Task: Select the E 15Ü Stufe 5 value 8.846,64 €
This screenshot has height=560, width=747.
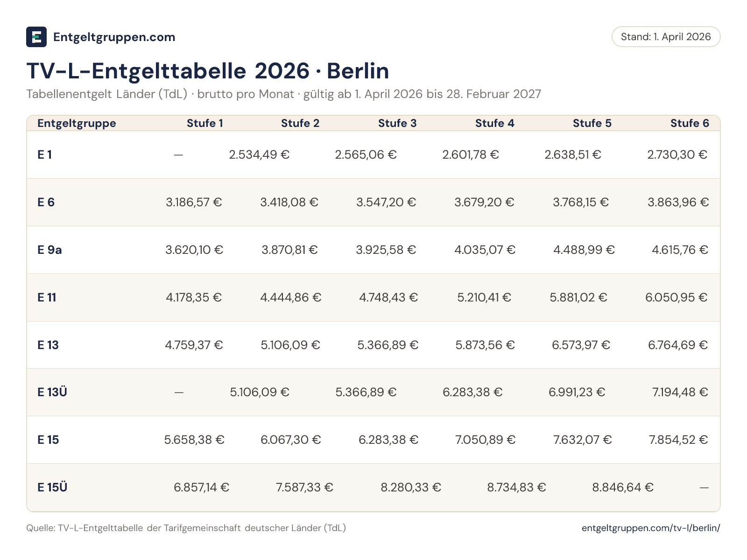Action: coord(623,487)
